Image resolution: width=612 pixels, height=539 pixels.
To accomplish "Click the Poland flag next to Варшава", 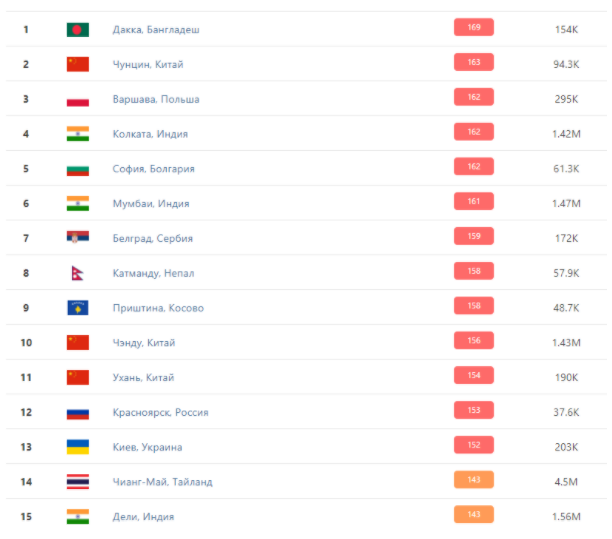I will point(78,99).
